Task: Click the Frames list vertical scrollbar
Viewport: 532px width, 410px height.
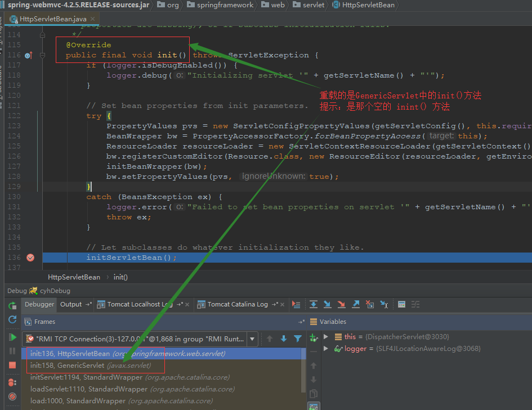Action: [x=303, y=370]
